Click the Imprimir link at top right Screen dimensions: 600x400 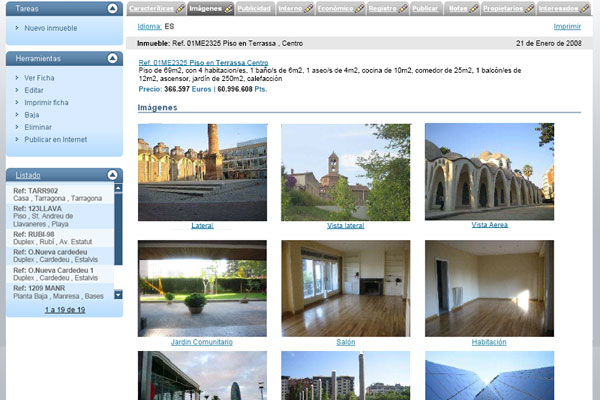(566, 27)
